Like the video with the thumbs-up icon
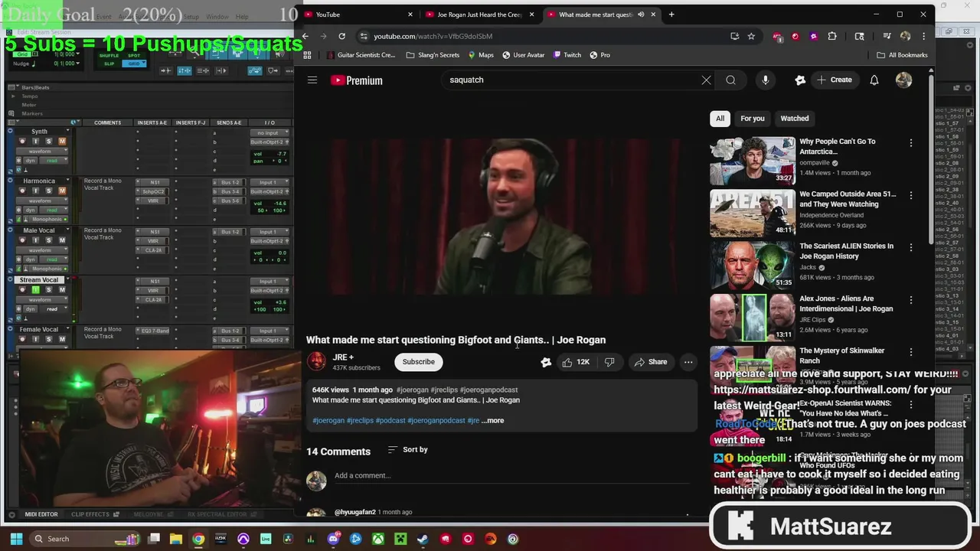The width and height of the screenshot is (980, 551). tap(567, 362)
